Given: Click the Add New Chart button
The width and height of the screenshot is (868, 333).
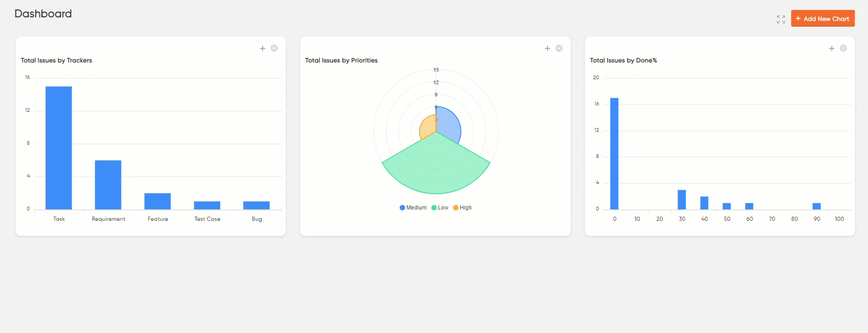Looking at the screenshot, I should click(822, 19).
